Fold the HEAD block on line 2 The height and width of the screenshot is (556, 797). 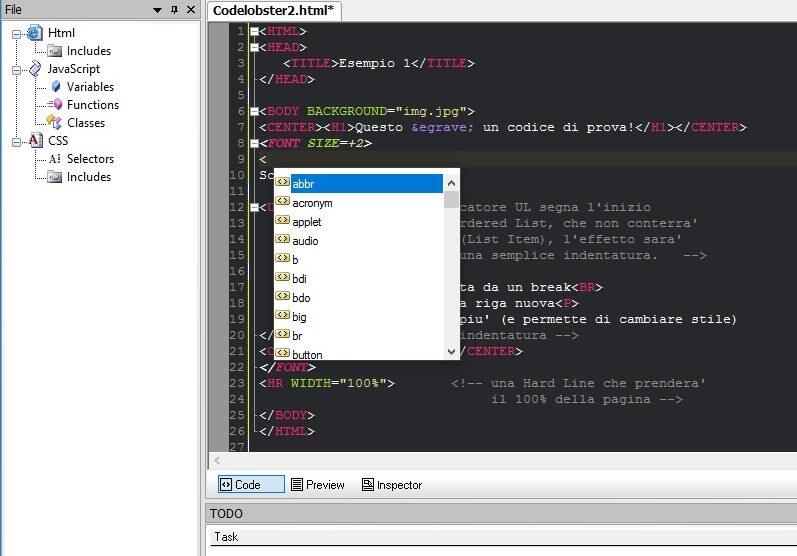(254, 47)
